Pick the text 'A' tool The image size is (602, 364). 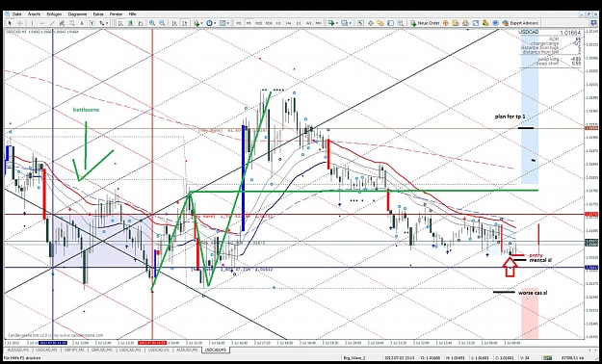coord(82,23)
